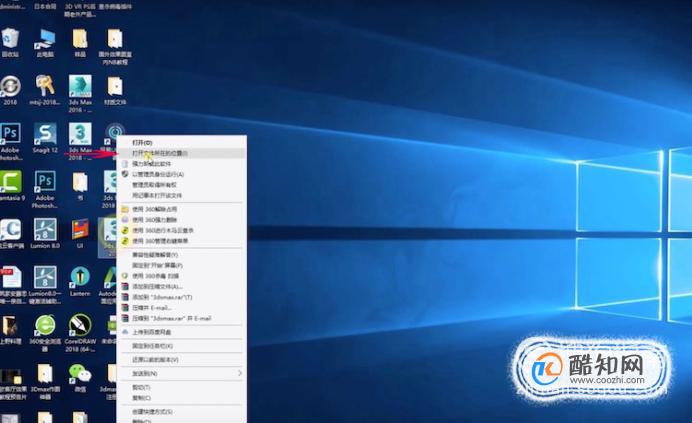Choose 压缩到 "3dsmax.rar" 并 E-mail entry
The image size is (692, 423).
(181, 318)
